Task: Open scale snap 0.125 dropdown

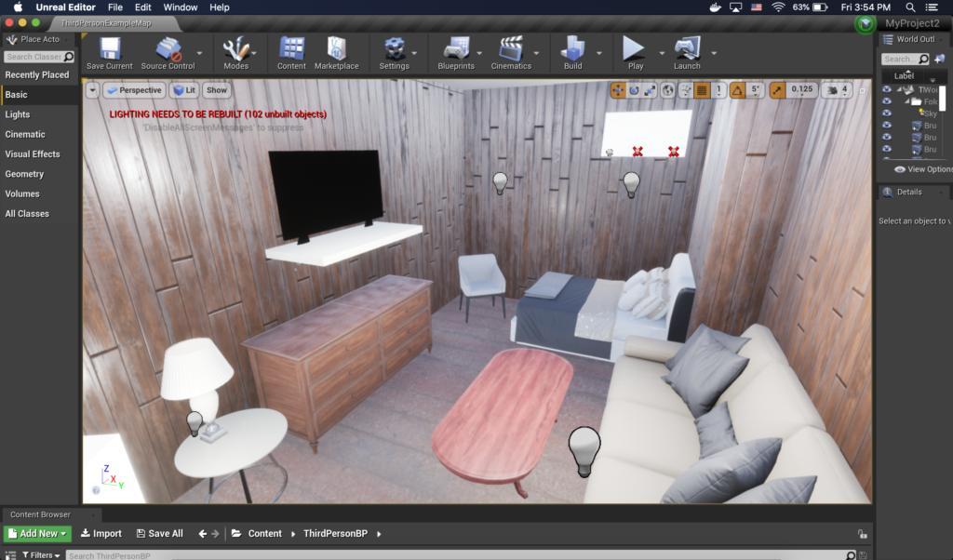Action: [x=801, y=90]
